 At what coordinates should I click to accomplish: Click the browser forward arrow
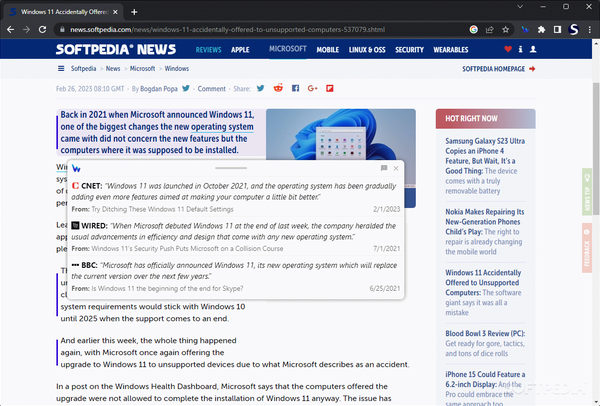pyautogui.click(x=26, y=29)
